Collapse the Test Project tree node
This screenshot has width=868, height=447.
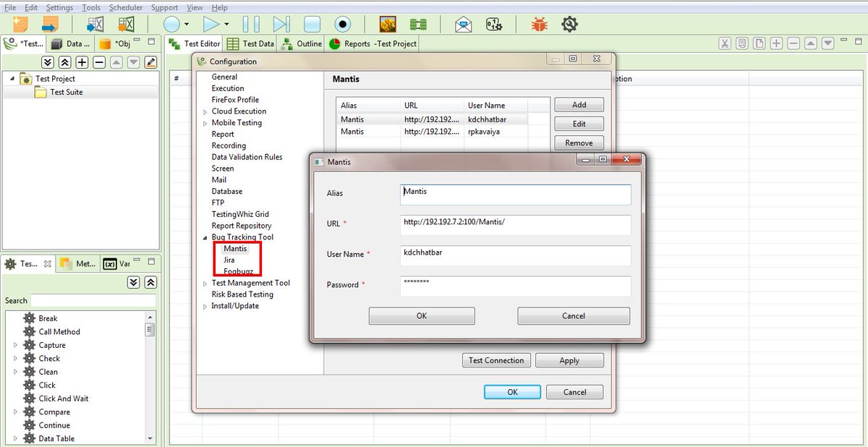[12, 79]
